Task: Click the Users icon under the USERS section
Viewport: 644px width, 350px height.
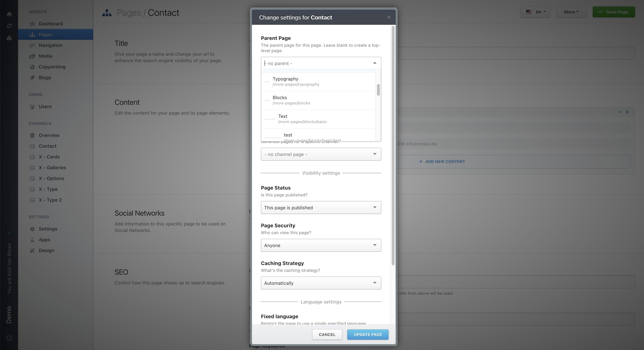Action: [x=33, y=107]
